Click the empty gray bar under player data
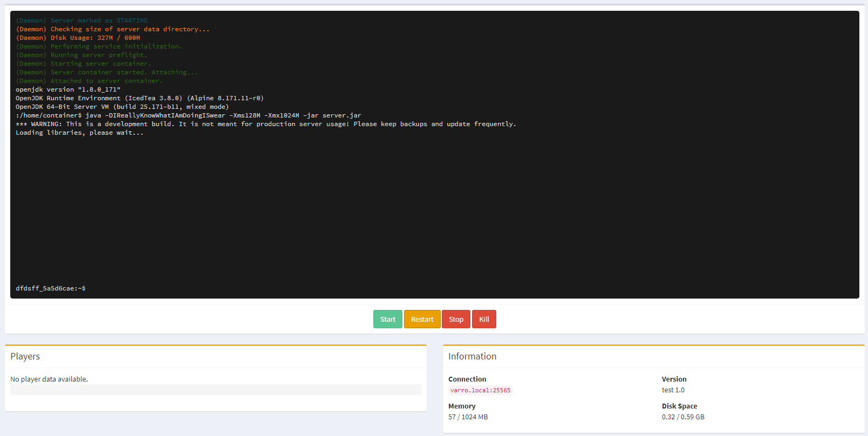 (215, 390)
